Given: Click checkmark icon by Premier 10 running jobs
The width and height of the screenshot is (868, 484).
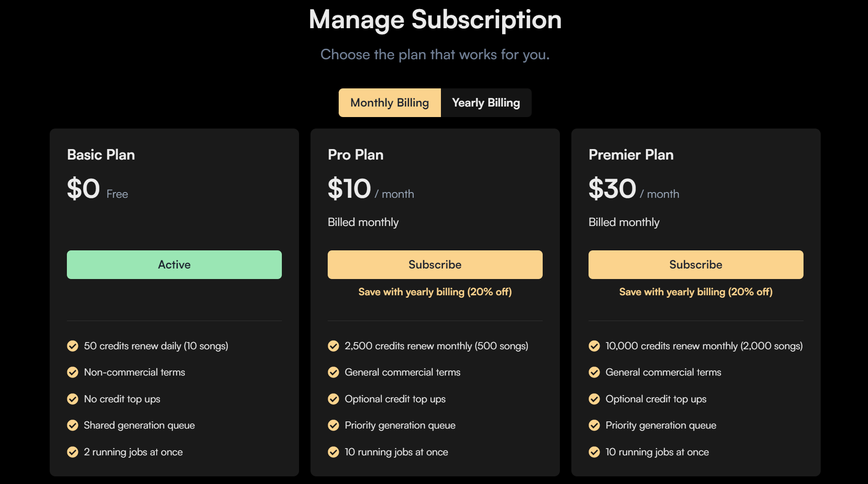Looking at the screenshot, I should [x=594, y=452].
